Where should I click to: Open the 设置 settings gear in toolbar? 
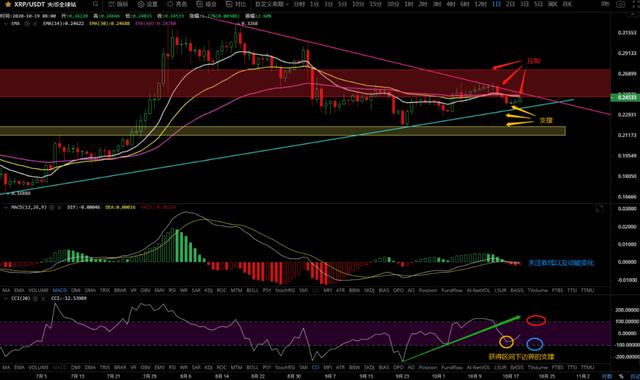[x=147, y=4]
